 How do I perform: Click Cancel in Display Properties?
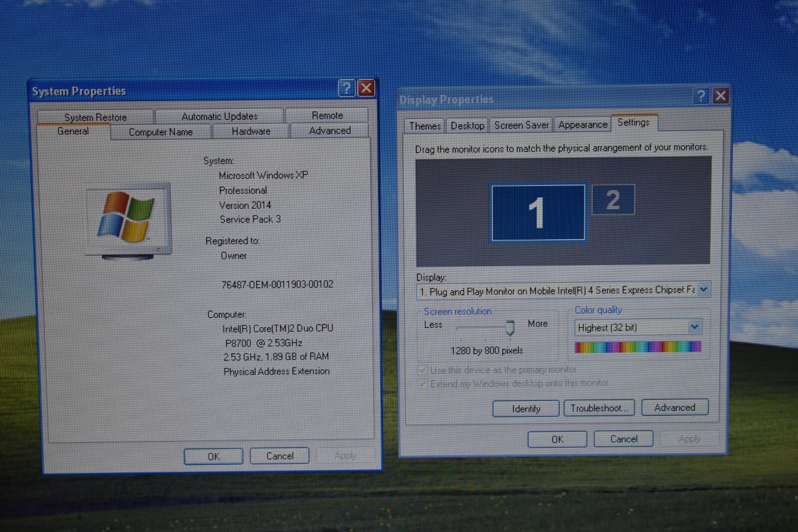tap(623, 439)
